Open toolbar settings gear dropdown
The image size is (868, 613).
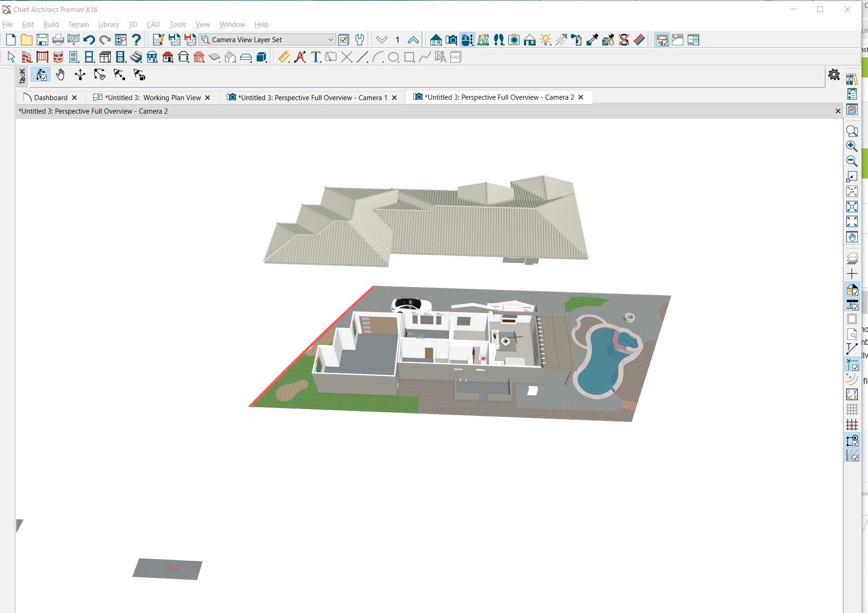point(834,75)
